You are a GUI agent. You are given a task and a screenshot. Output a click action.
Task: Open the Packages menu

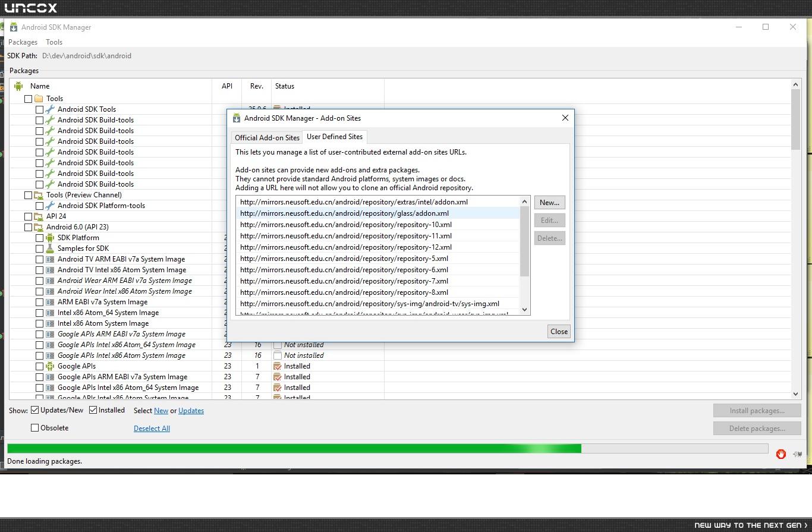point(23,42)
